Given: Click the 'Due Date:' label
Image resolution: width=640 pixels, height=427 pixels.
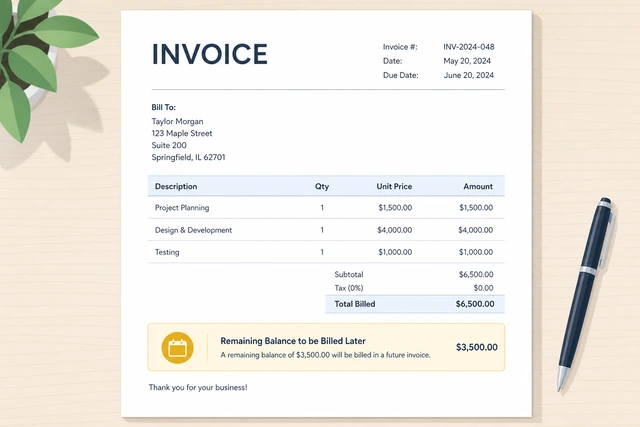Looking at the screenshot, I should pos(400,75).
